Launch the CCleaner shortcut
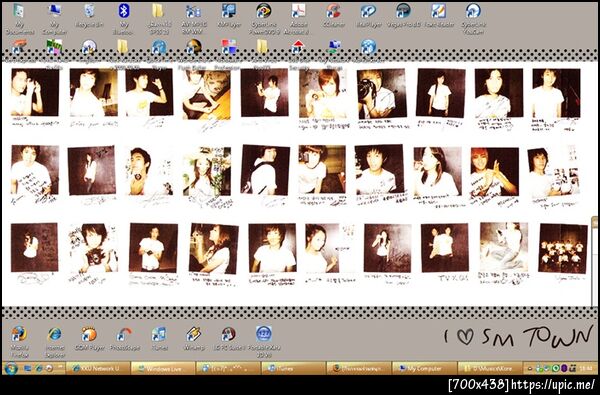Image resolution: width=600 pixels, height=395 pixels. click(333, 15)
